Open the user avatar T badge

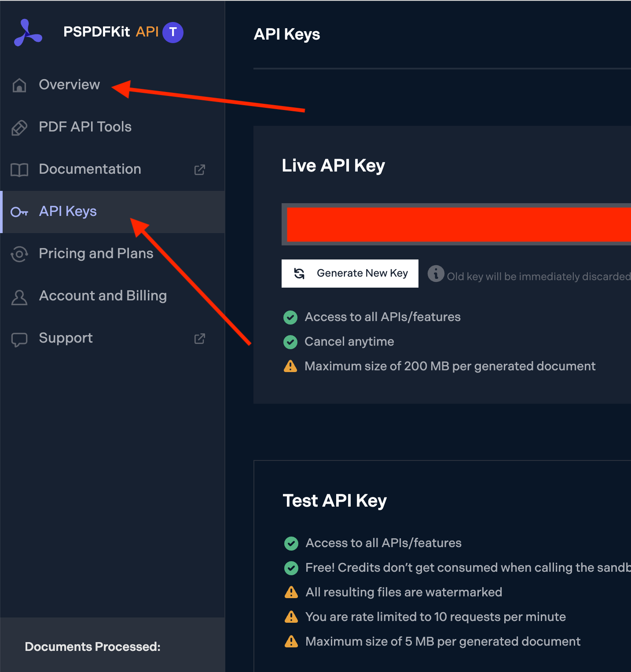coord(173,32)
